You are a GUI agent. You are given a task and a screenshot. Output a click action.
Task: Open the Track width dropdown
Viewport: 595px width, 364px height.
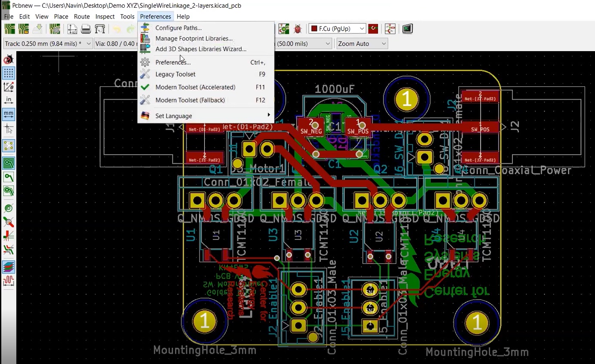tap(48, 43)
